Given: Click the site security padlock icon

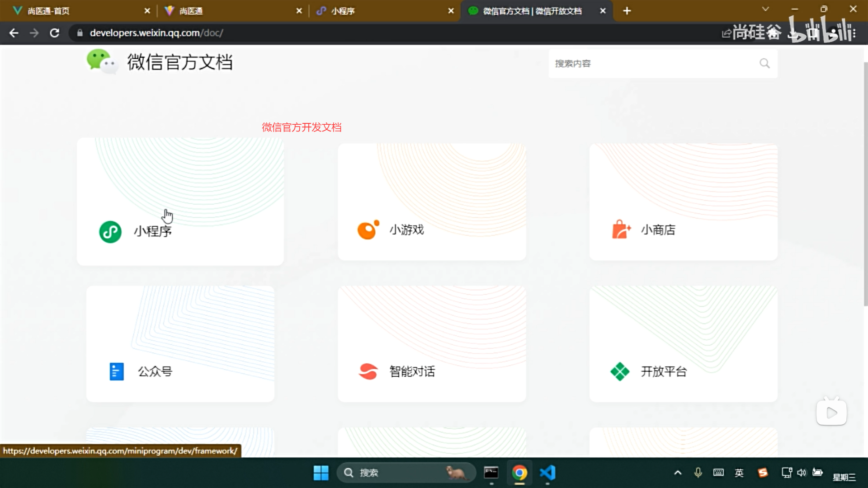Looking at the screenshot, I should click(80, 33).
